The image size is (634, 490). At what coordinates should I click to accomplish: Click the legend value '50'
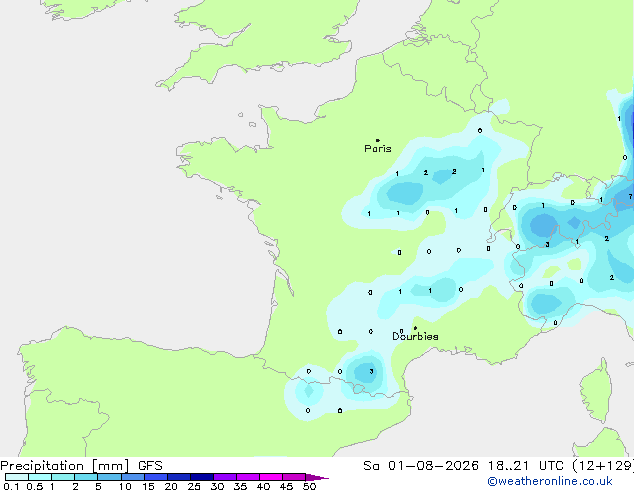[x=310, y=486]
